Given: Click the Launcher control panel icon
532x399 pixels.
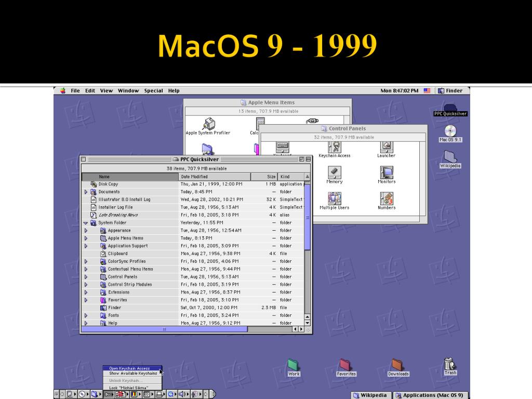Looking at the screenshot, I should pos(386,150).
